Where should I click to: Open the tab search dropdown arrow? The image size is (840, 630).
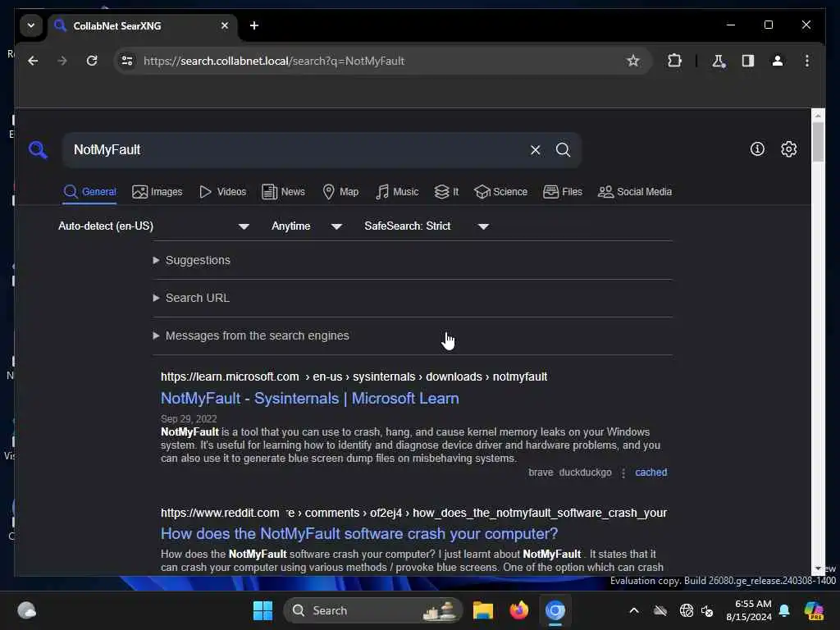[31, 25]
